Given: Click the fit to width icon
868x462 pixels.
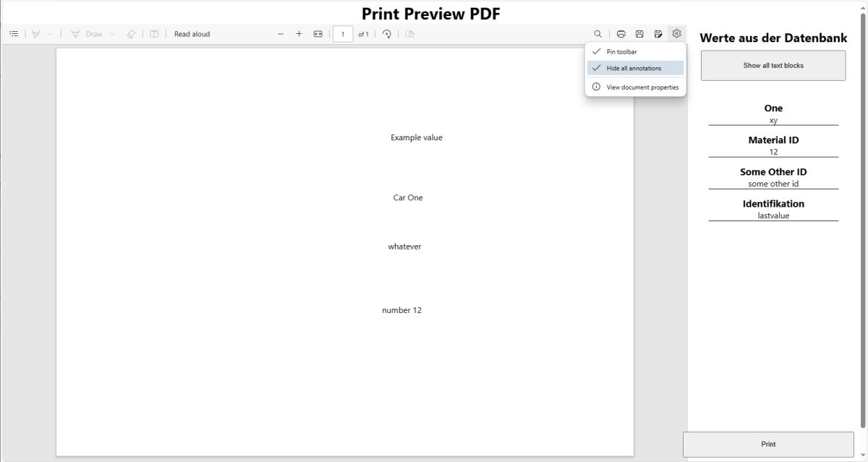Looking at the screenshot, I should pos(318,34).
